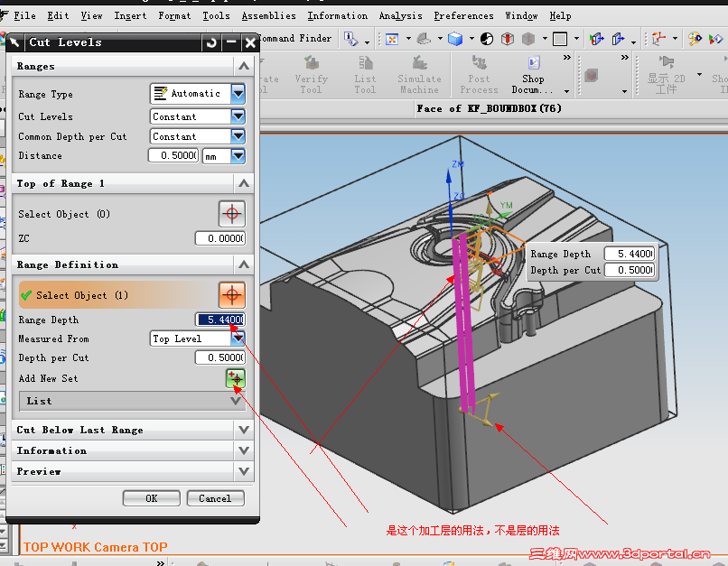Click the information object icon in toolbar
This screenshot has height=566, width=728.
pyautogui.click(x=350, y=39)
